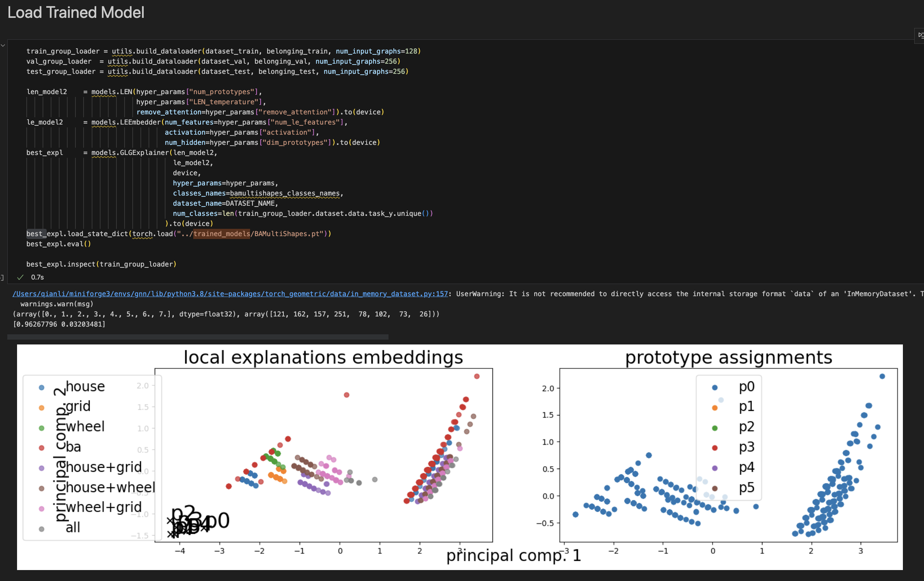Image resolution: width=924 pixels, height=581 pixels.
Task: Click the gray 'all' legend marker
Action: tap(41, 529)
